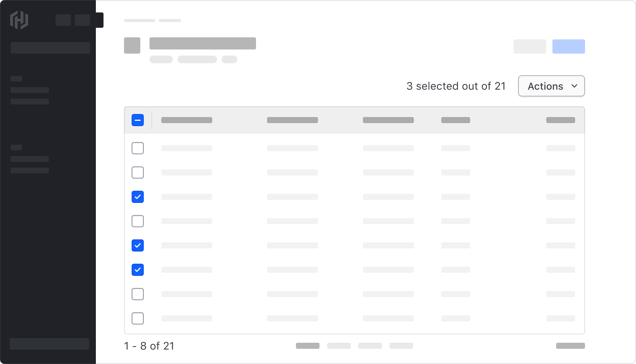
Task: Select the last table row checkbox
Action: pos(138,318)
